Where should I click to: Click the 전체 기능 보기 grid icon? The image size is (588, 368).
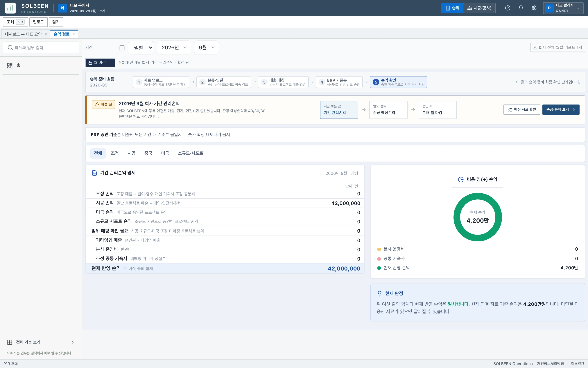pyautogui.click(x=10, y=342)
